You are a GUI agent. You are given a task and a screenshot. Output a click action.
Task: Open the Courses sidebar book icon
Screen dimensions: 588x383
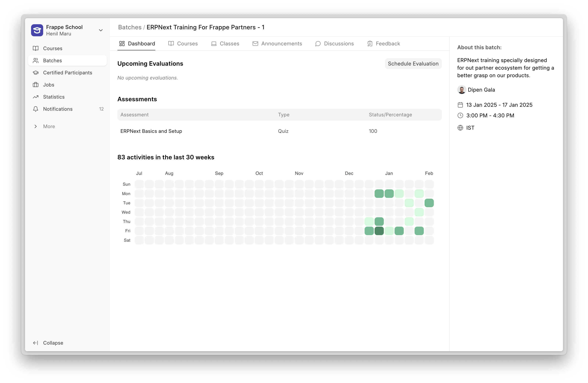(36, 48)
